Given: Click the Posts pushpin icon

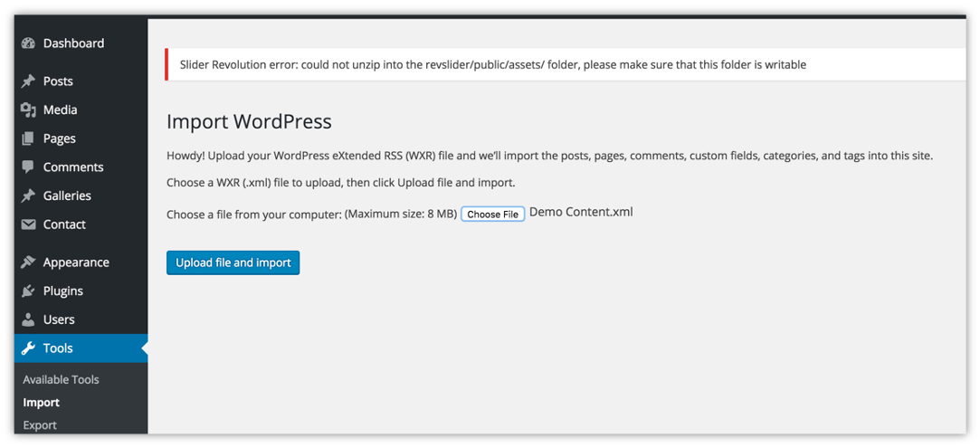Looking at the screenshot, I should (28, 81).
